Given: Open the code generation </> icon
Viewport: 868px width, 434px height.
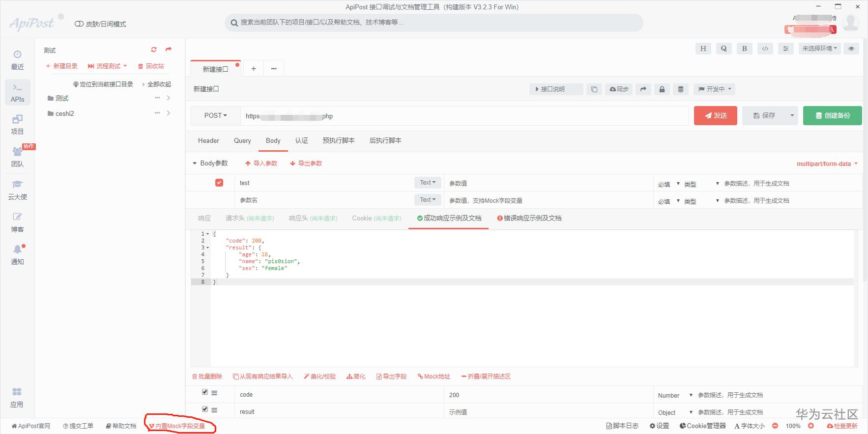Looking at the screenshot, I should pyautogui.click(x=765, y=49).
